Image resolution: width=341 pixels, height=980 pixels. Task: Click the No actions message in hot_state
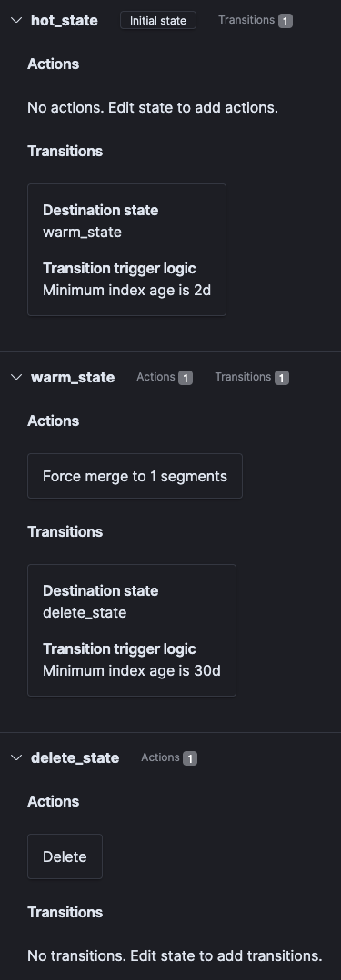pyautogui.click(x=153, y=107)
